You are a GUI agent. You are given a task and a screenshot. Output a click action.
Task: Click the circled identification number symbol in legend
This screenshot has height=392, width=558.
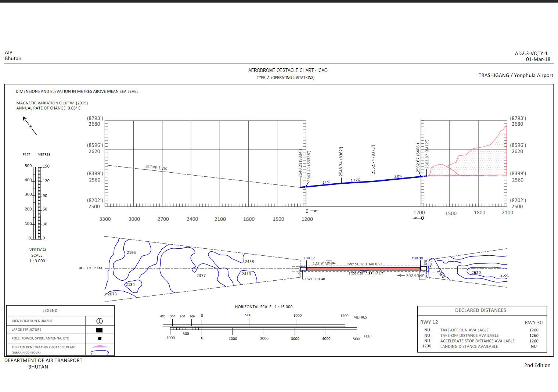(x=99, y=321)
